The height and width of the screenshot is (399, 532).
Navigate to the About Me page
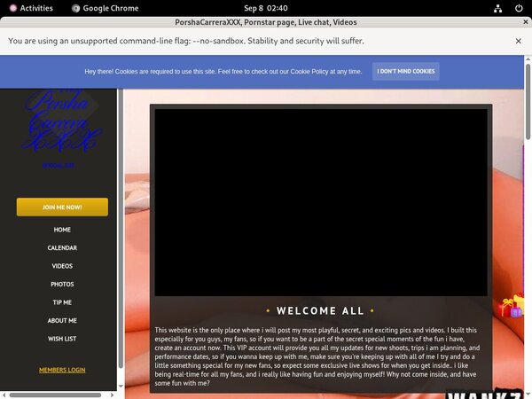62,321
